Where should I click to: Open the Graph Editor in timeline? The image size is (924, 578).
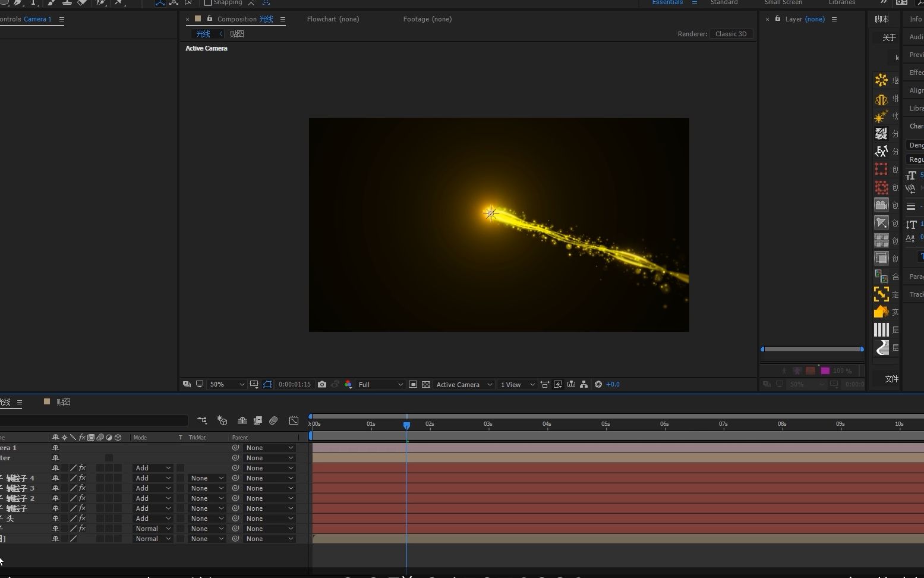(294, 420)
